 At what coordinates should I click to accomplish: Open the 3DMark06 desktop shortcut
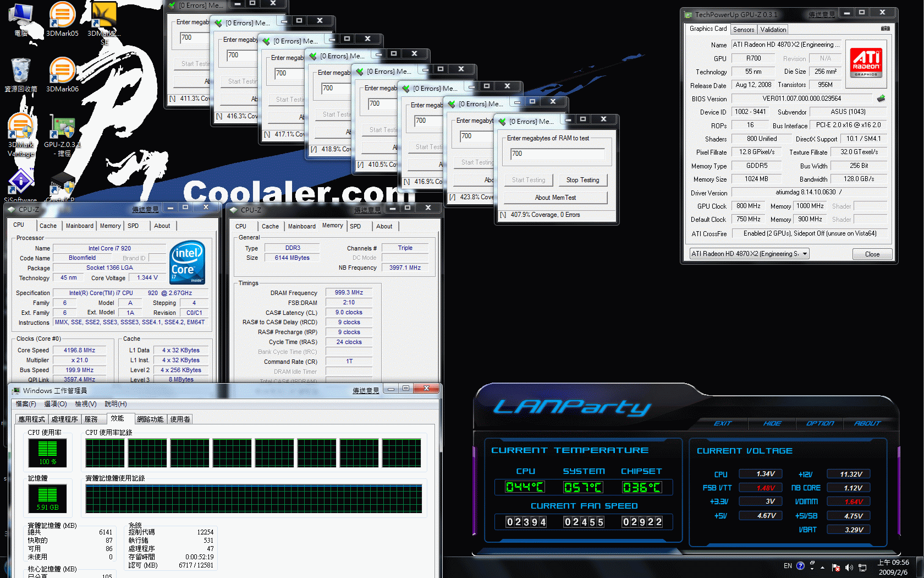tap(62, 74)
